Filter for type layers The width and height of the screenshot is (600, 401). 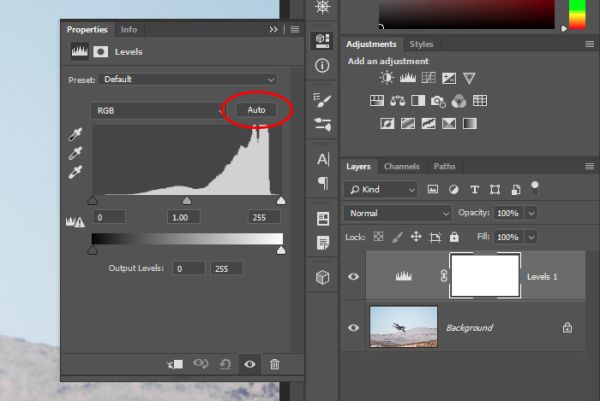pyautogui.click(x=474, y=189)
